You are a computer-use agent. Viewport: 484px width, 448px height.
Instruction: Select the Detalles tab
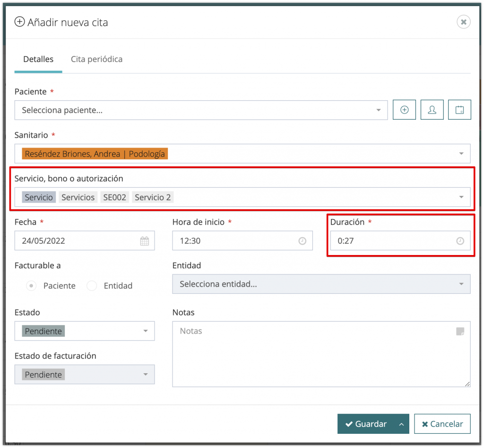(x=38, y=60)
